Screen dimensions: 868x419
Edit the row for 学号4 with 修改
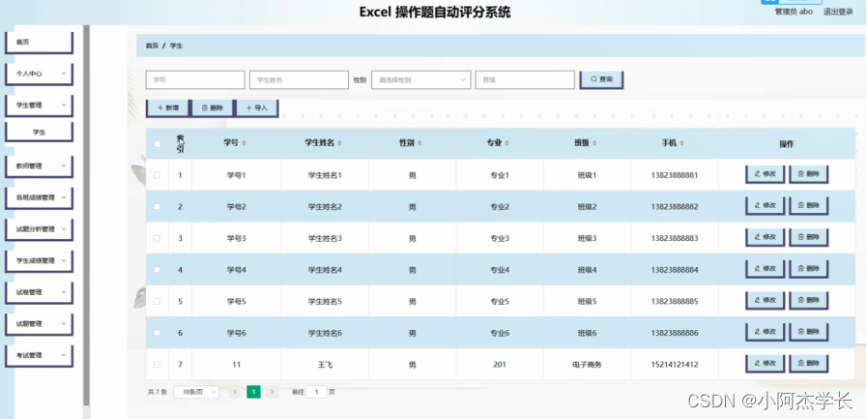pos(766,269)
